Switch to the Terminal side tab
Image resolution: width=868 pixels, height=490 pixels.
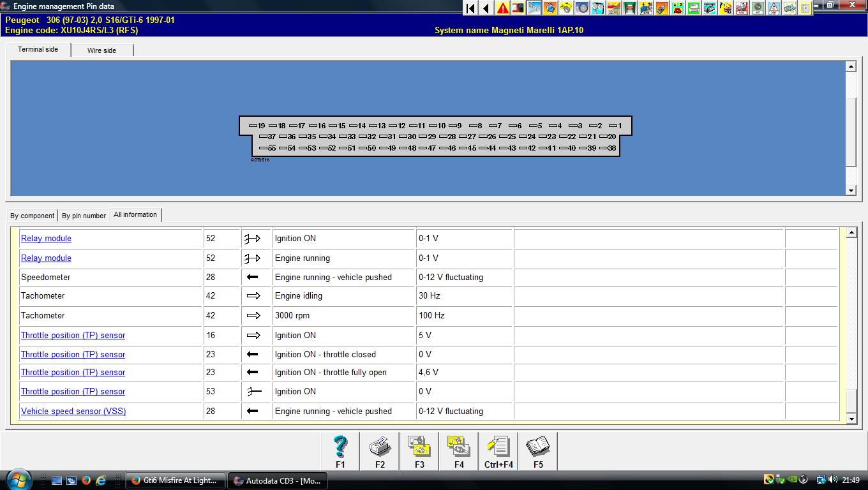tap(38, 49)
